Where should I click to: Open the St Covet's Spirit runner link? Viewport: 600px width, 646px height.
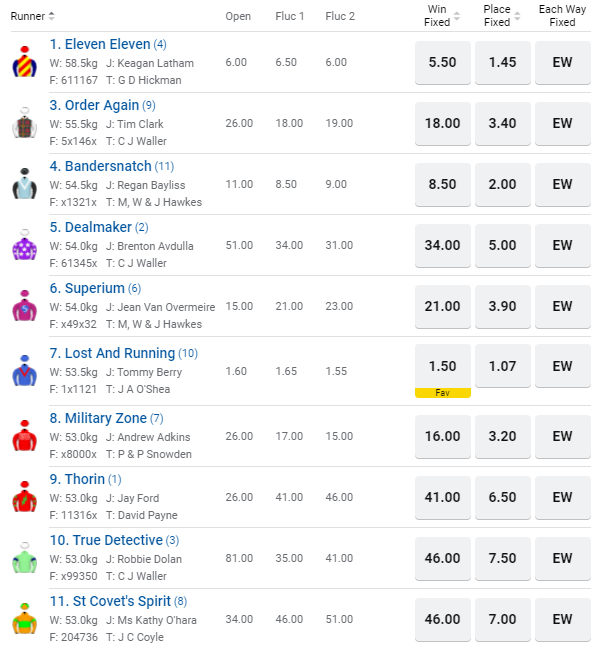[x=119, y=601]
